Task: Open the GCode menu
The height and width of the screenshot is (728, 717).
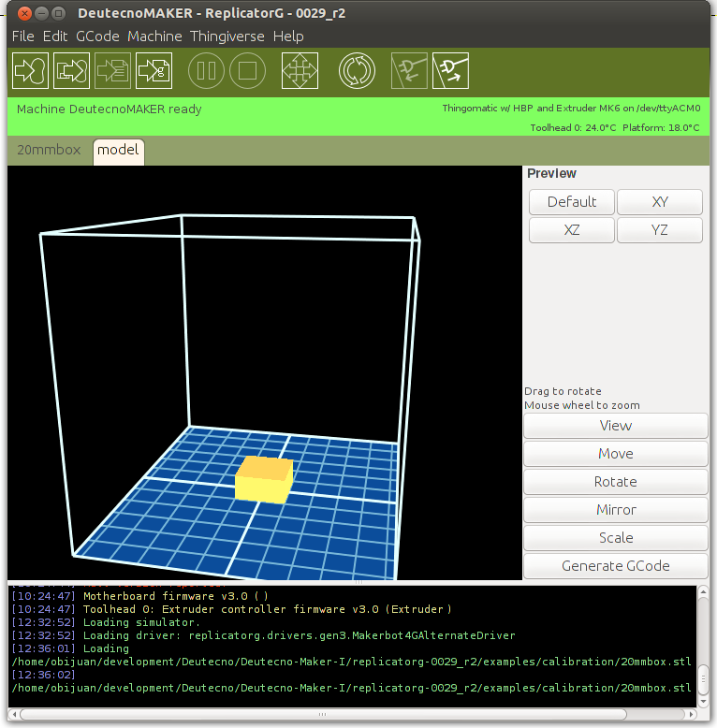Action: [97, 36]
